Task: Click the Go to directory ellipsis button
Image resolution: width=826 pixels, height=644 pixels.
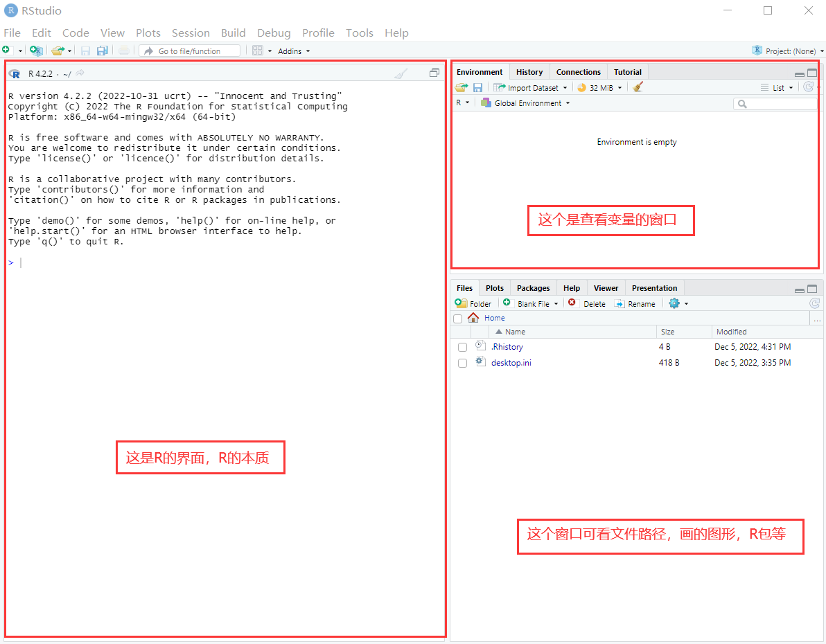Action: tap(816, 319)
